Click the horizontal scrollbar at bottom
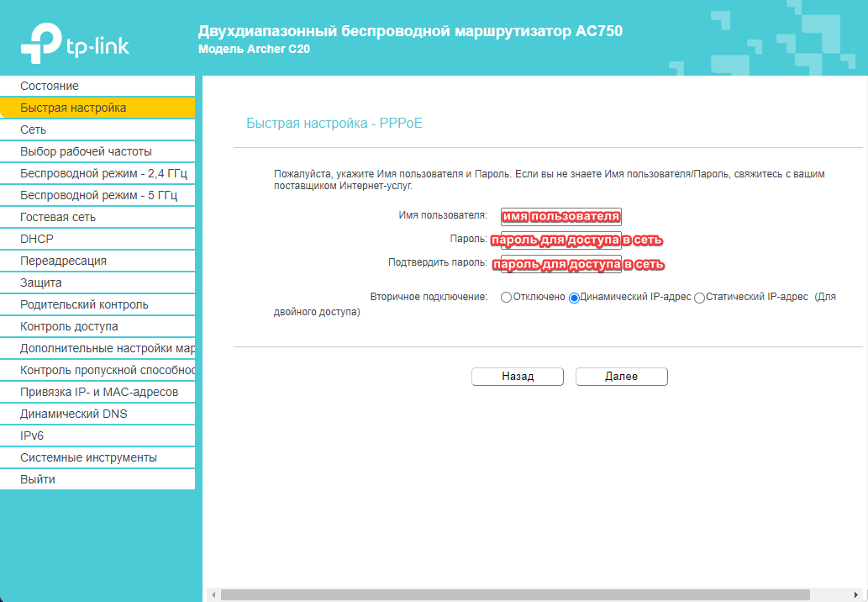This screenshot has width=868, height=602. pos(514,594)
